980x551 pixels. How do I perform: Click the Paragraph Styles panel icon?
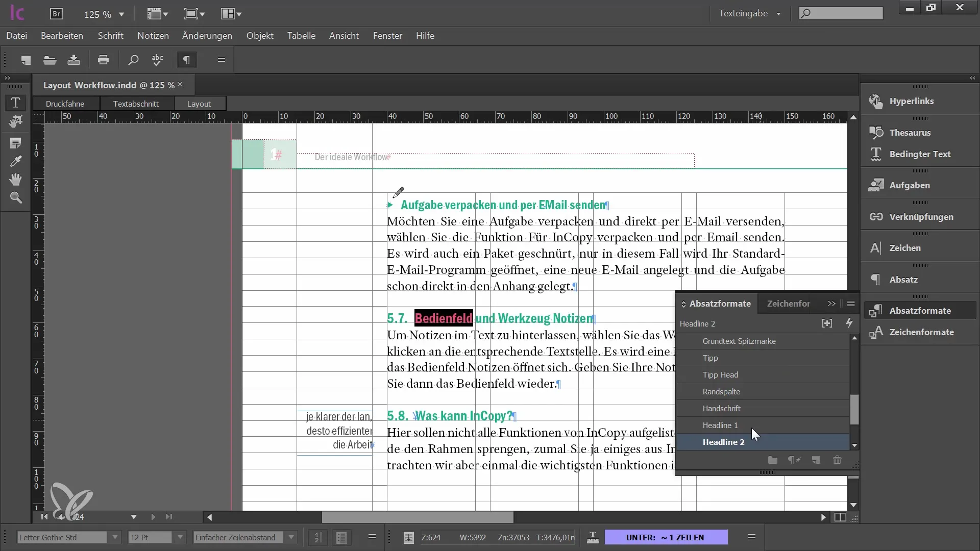tap(877, 310)
